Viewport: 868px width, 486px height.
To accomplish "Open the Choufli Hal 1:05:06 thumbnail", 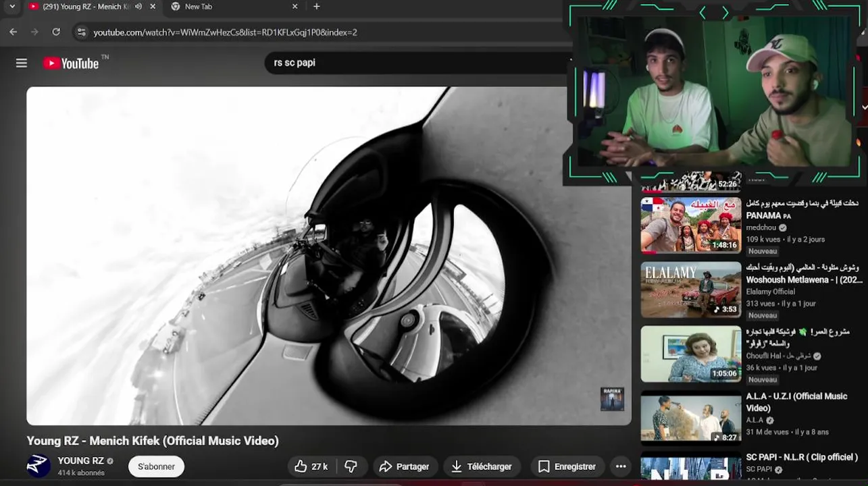I will coord(691,354).
